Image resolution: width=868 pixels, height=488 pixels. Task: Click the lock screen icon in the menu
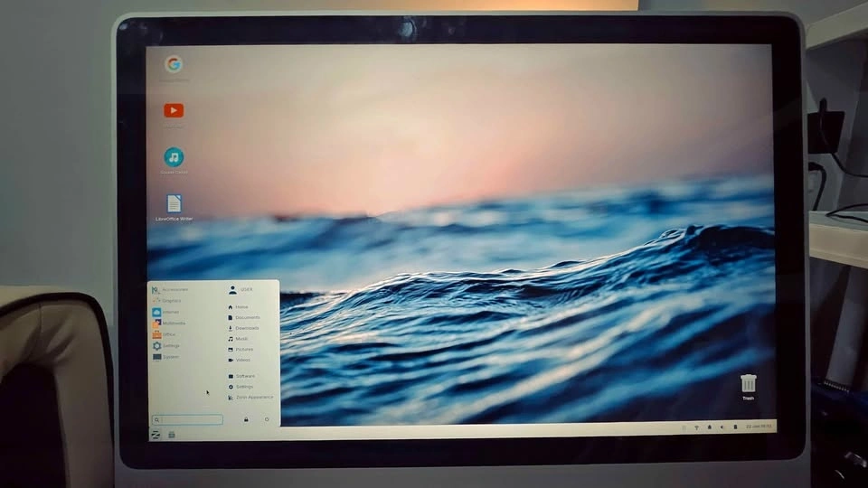pos(245,419)
